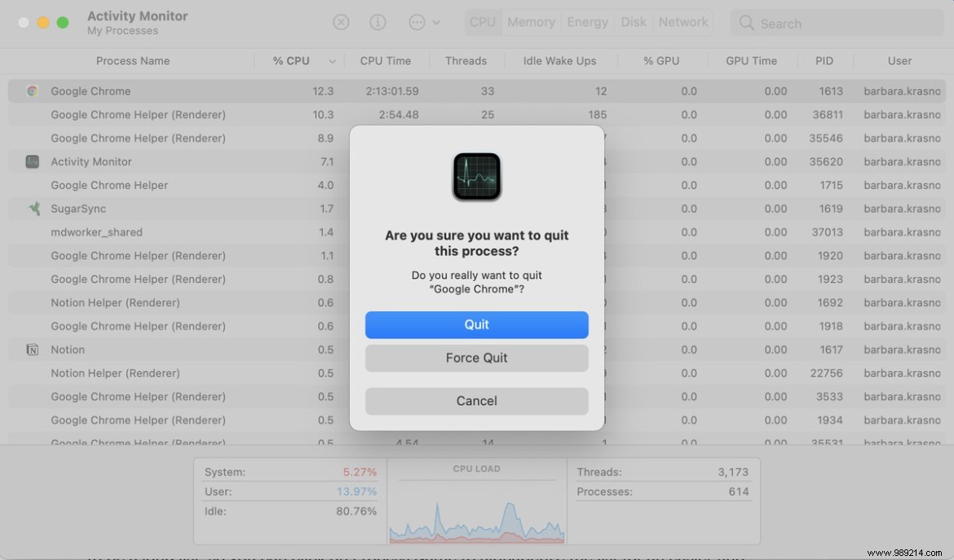
Task: Click the quit process (X) icon in toolbar
Action: (341, 22)
